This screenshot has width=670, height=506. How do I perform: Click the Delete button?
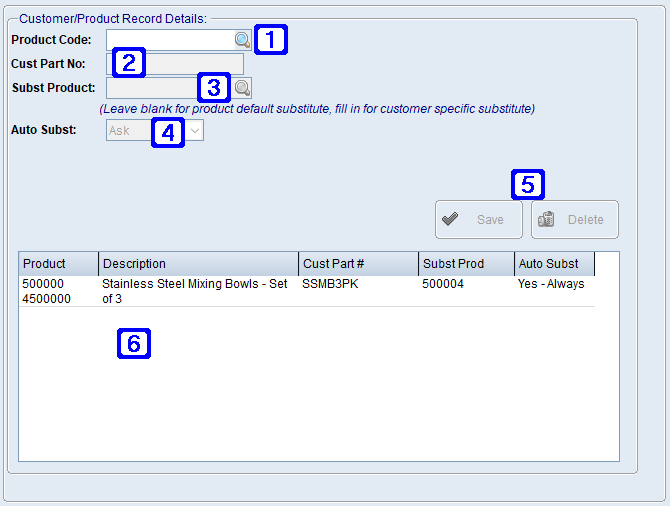(575, 219)
